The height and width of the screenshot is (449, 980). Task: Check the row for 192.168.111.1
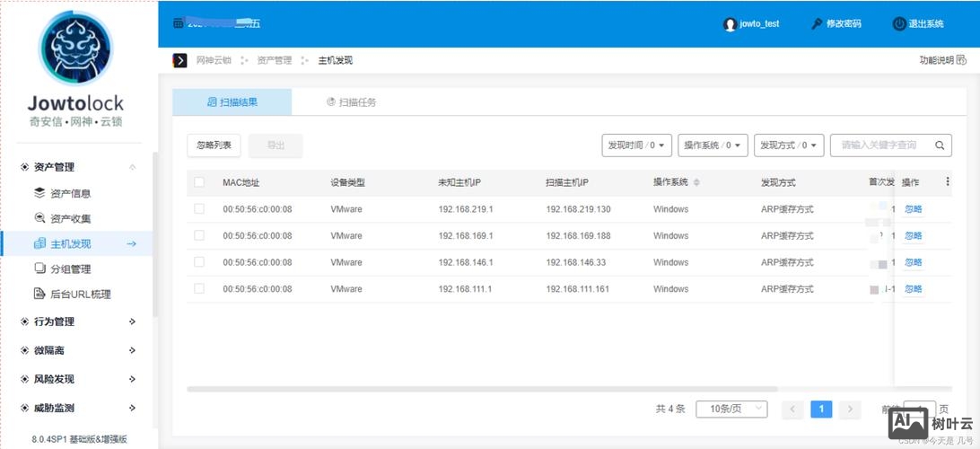click(x=199, y=289)
